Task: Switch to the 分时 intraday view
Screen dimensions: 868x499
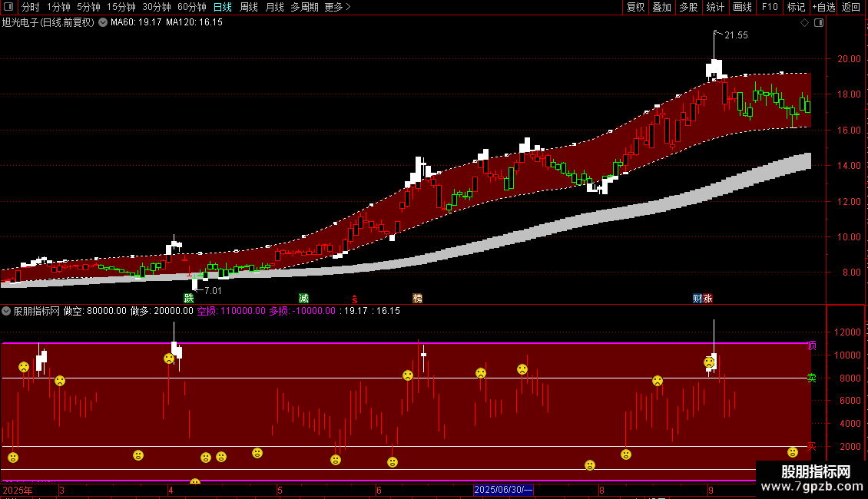Action: 31,7
